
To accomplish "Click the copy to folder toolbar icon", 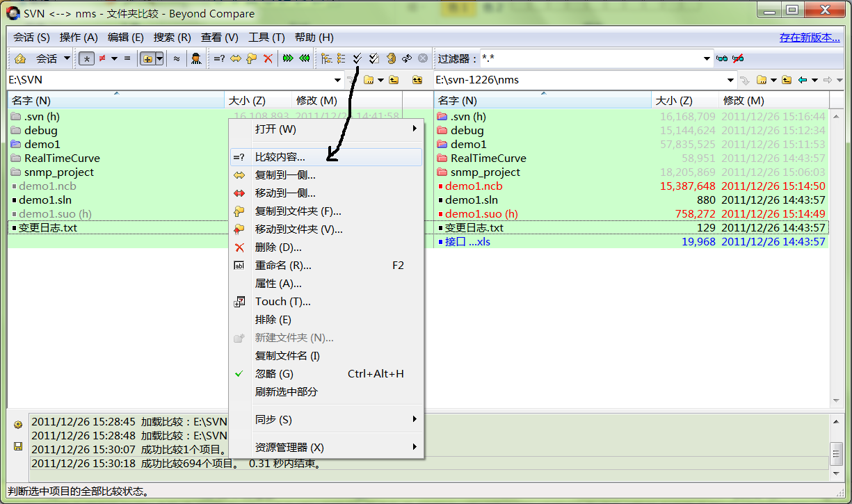I will 252,58.
